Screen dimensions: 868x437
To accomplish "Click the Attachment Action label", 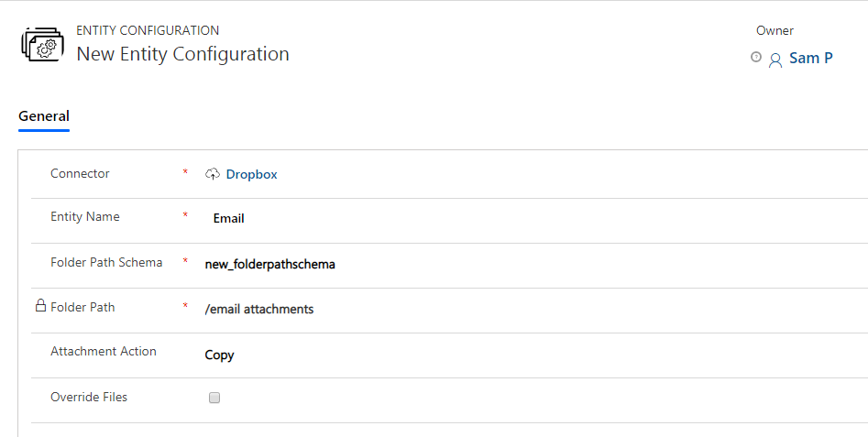I will click(x=103, y=351).
